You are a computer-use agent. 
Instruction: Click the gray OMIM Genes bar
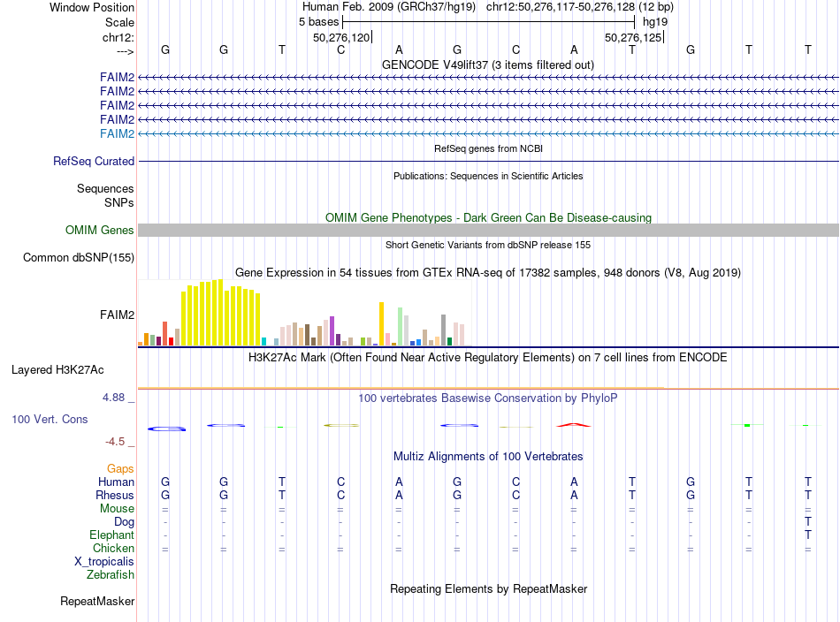point(488,231)
